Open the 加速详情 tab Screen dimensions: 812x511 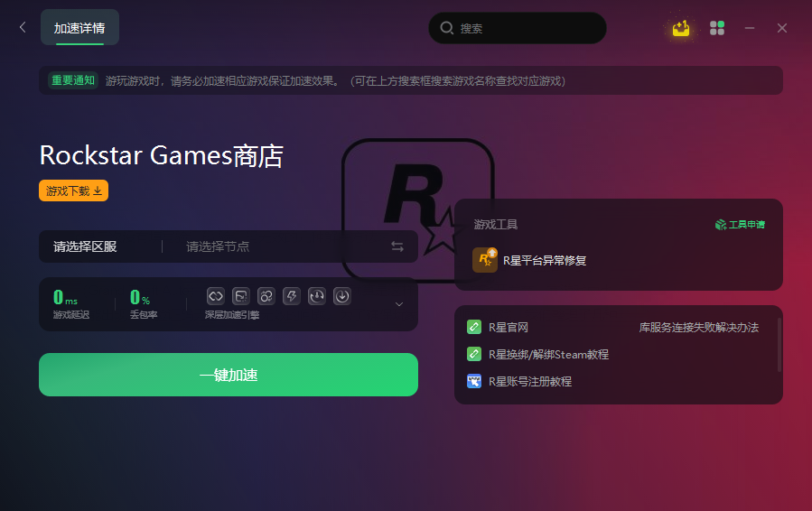click(x=79, y=27)
